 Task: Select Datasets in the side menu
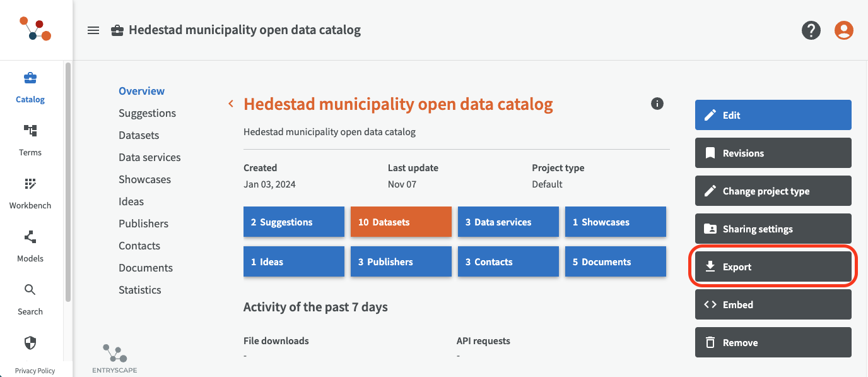tap(139, 135)
